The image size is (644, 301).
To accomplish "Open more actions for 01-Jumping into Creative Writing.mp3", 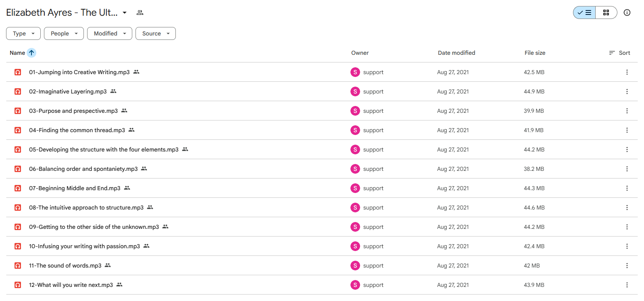I will tap(627, 72).
